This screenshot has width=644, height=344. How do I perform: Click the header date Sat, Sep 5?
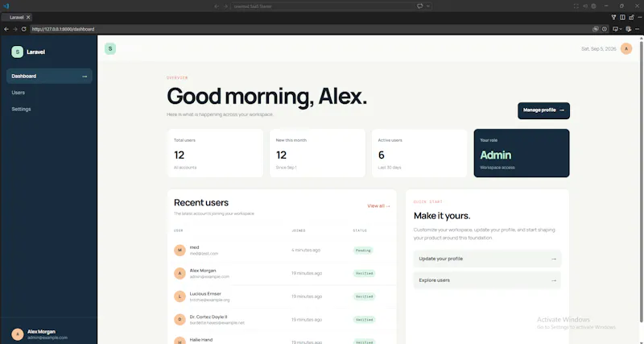[598, 49]
